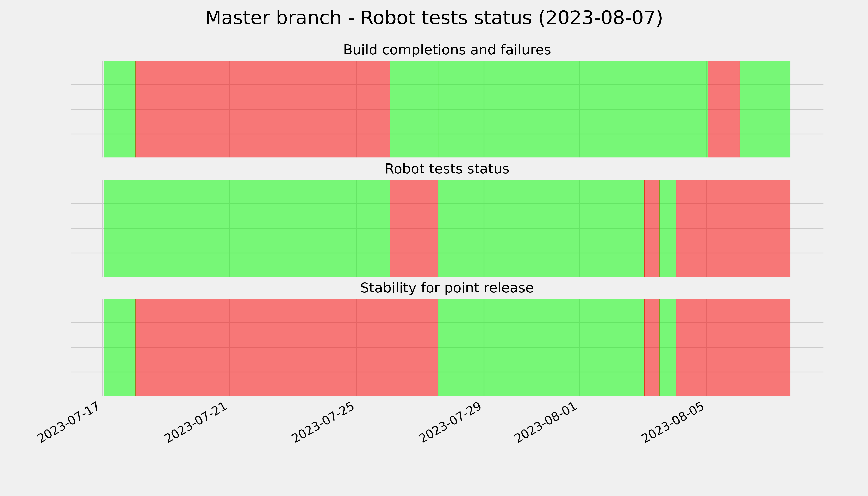Click the Robot tests status subplot title
868x496 pixels.
coord(447,169)
